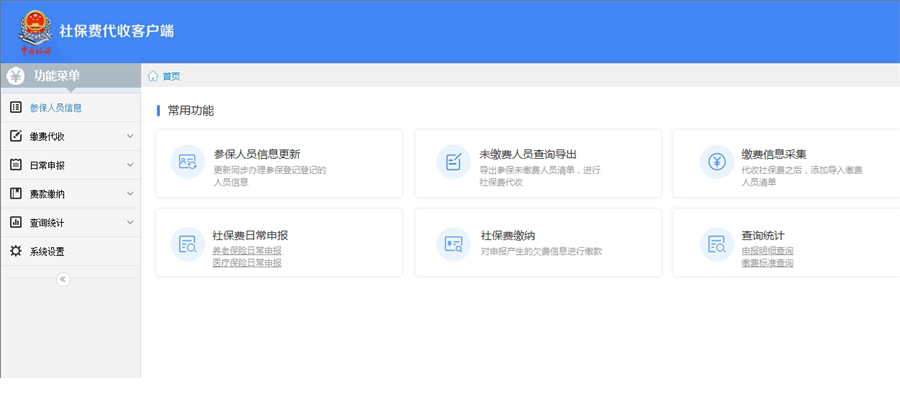Click the 社保费缴纳 card title
This screenshot has width=900, height=393.
tap(508, 236)
